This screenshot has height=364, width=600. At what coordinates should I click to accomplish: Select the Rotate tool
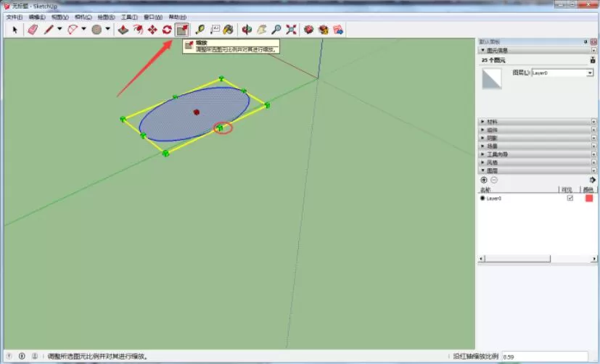pos(167,30)
